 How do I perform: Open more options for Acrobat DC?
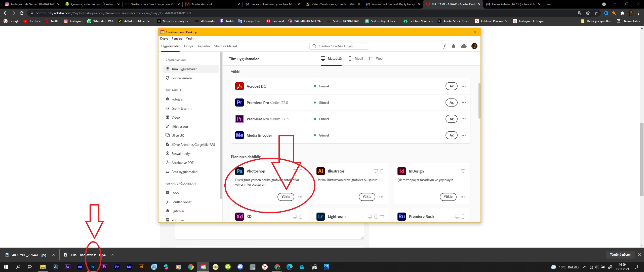coord(463,86)
